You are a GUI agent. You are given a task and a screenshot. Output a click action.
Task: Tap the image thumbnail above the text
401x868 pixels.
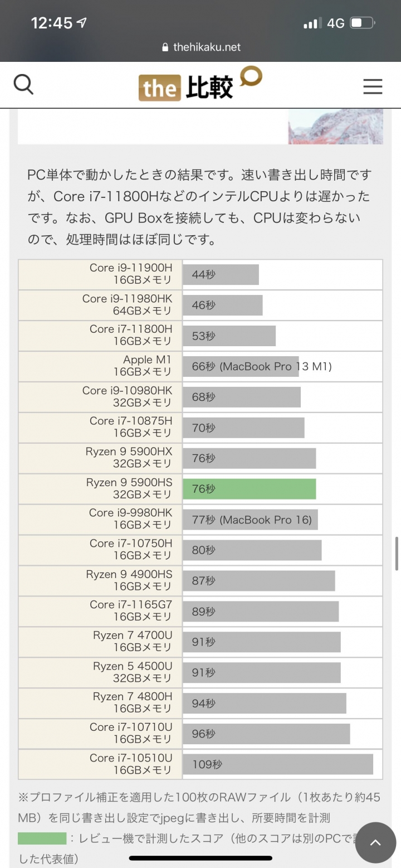[335, 127]
